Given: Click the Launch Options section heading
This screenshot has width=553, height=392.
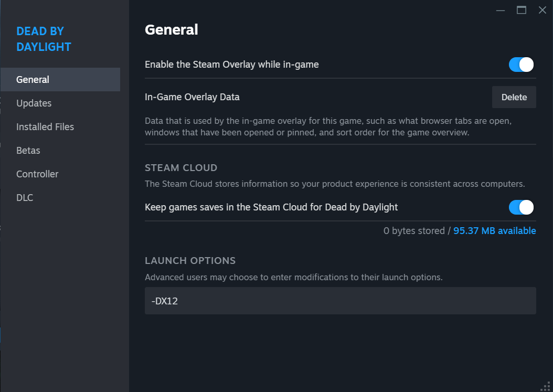Looking at the screenshot, I should [190, 260].
